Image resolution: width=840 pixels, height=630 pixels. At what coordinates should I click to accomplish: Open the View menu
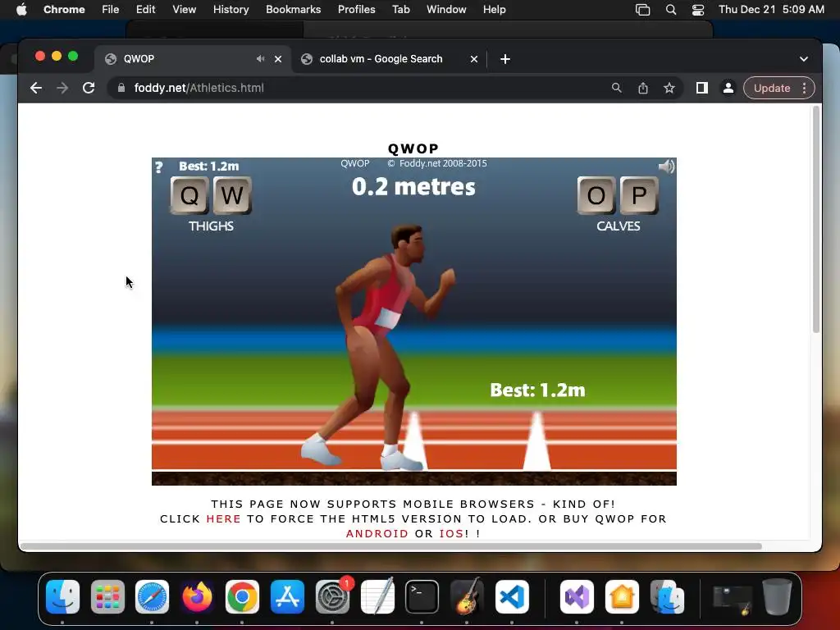184,10
